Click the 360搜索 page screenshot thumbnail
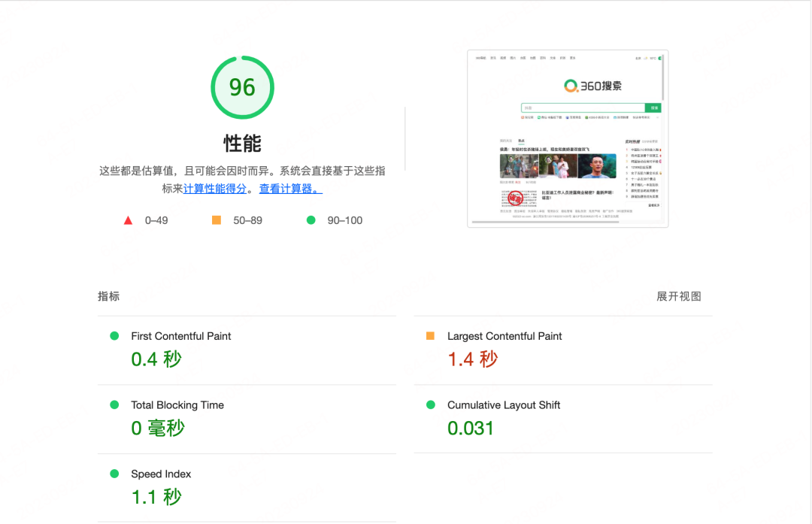Screen dimensions: 812x524 click(568, 138)
